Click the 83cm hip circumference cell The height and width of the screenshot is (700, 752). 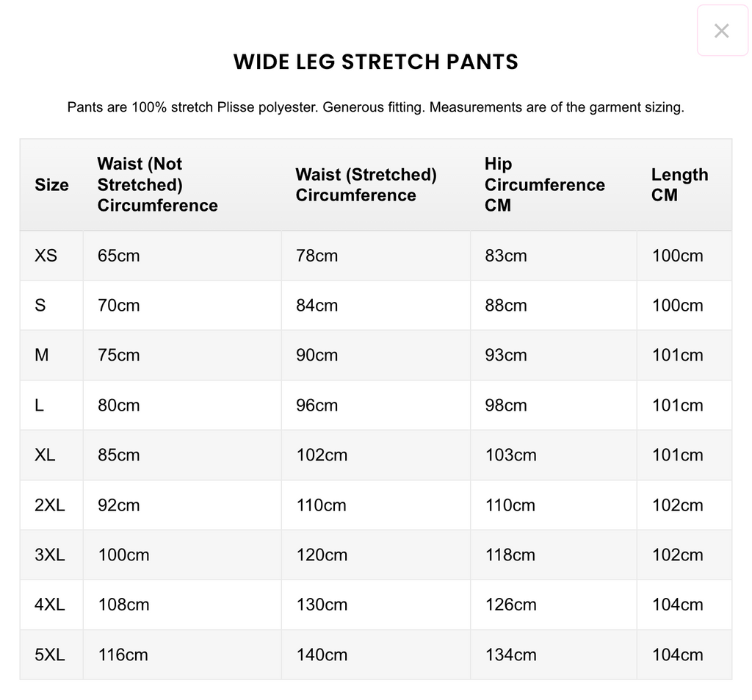(506, 256)
